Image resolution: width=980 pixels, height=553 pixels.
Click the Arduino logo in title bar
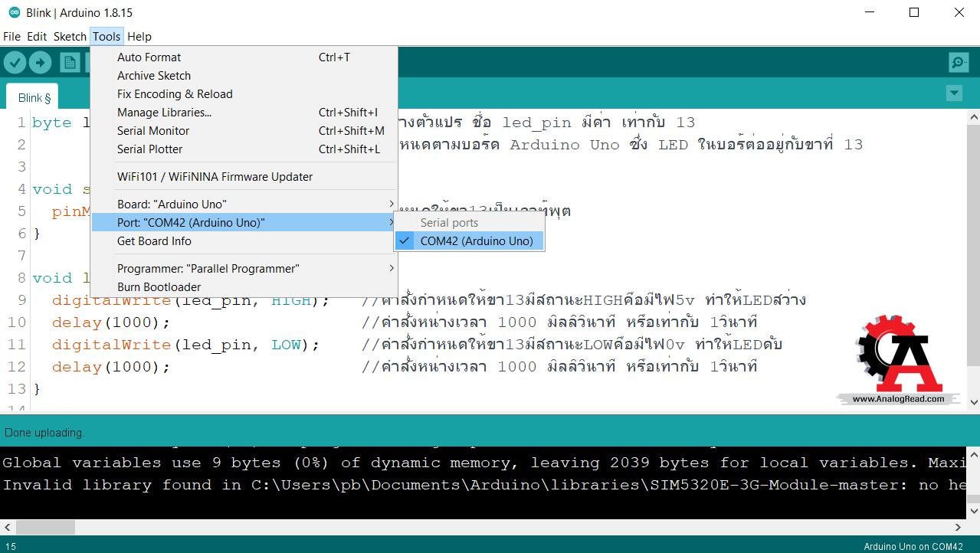coord(15,13)
